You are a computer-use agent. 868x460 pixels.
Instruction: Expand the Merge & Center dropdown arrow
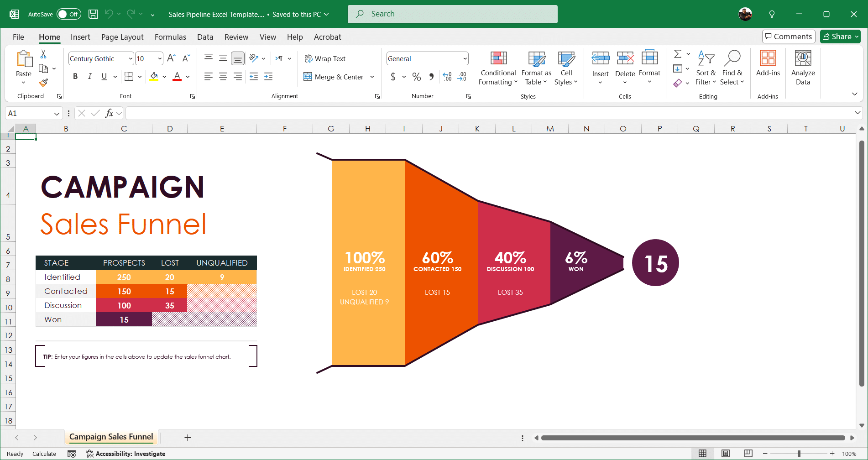(x=372, y=77)
